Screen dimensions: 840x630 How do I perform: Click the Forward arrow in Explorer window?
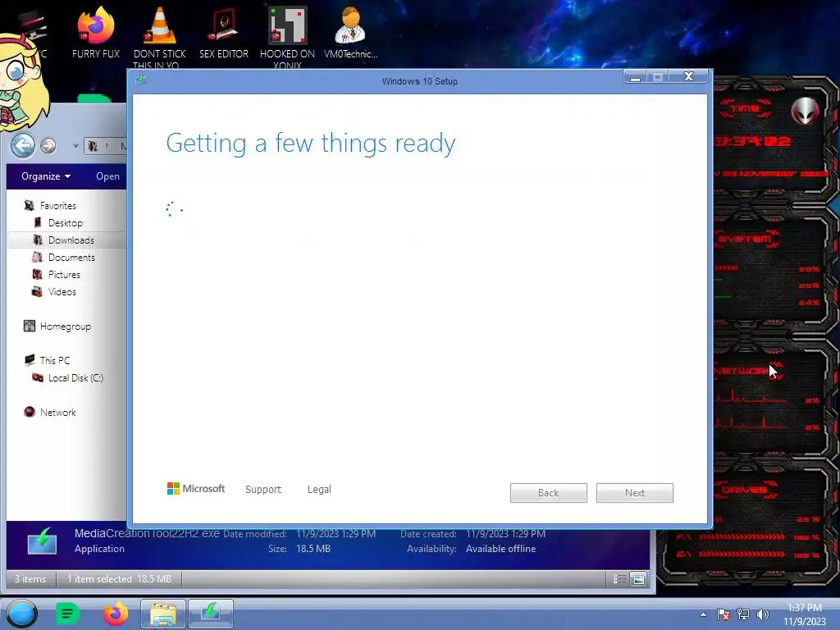(x=48, y=145)
